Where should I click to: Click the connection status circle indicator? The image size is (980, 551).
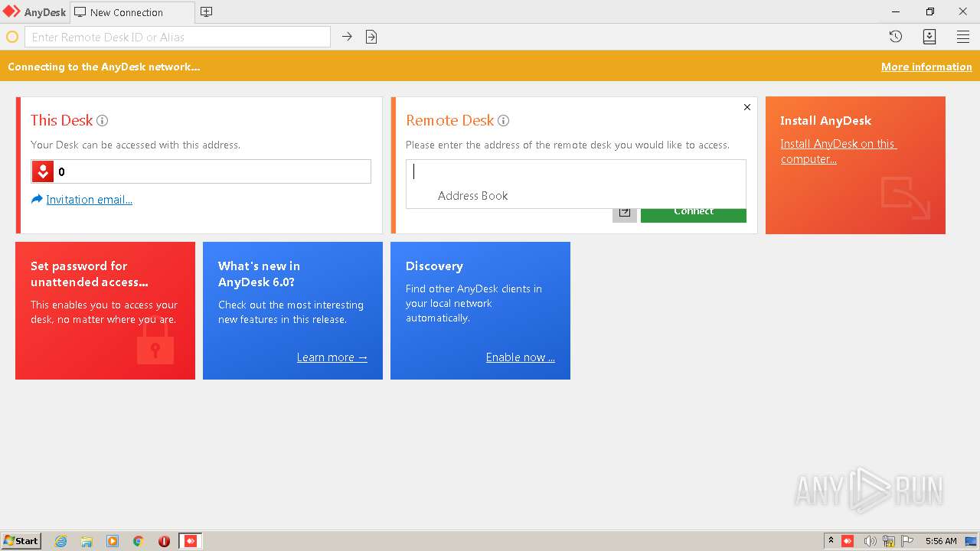pos(12,37)
